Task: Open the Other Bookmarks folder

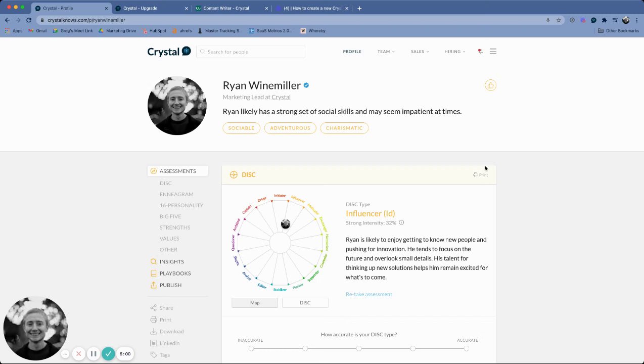Action: [618, 31]
